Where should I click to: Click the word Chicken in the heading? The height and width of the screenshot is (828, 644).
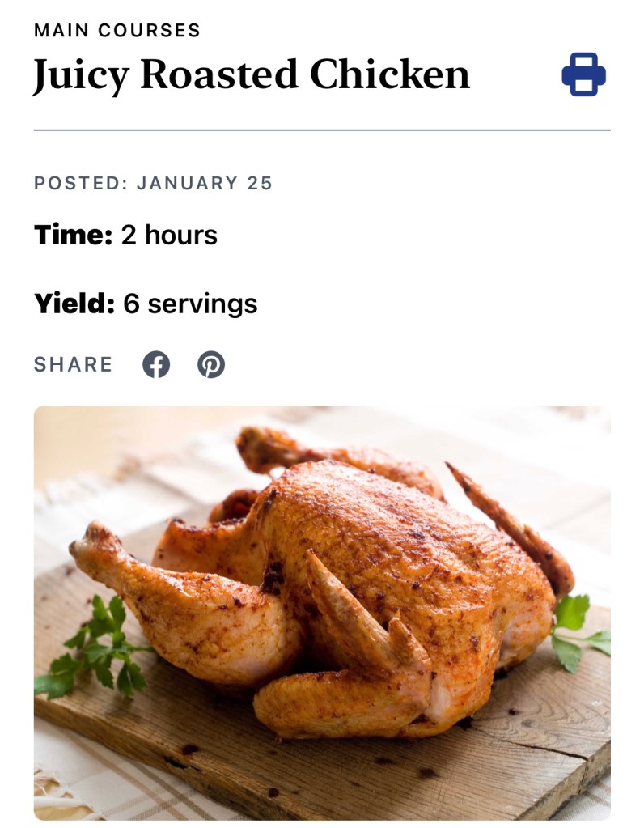coord(389,75)
